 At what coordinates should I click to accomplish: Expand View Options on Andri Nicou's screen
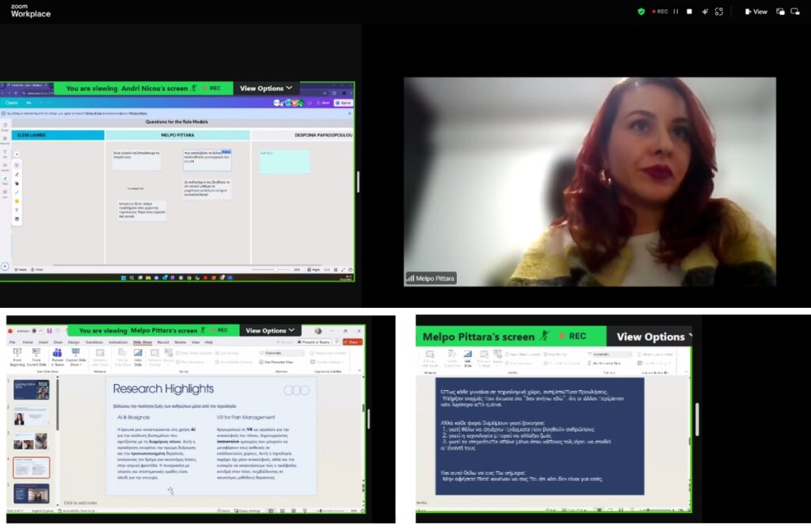pyautogui.click(x=266, y=89)
